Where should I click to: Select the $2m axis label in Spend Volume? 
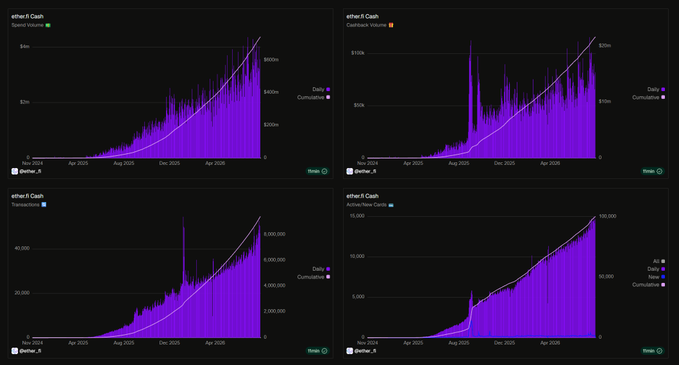25,102
